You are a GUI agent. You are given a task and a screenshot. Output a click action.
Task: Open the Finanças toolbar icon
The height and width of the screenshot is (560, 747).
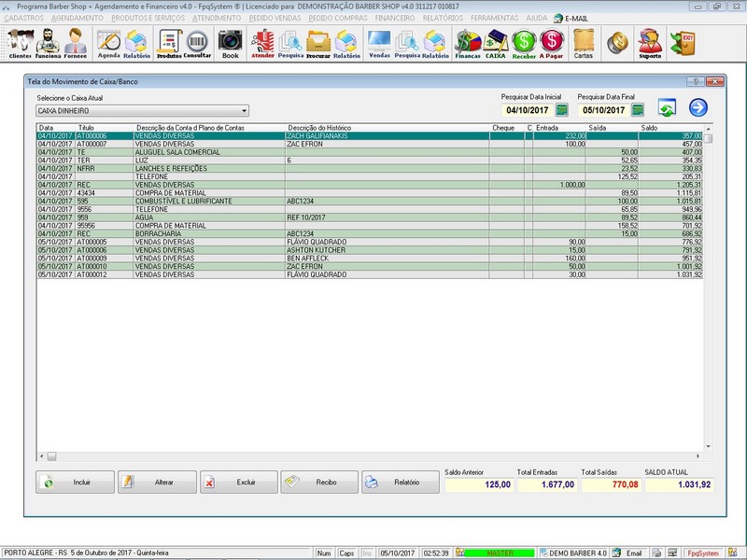[x=468, y=43]
